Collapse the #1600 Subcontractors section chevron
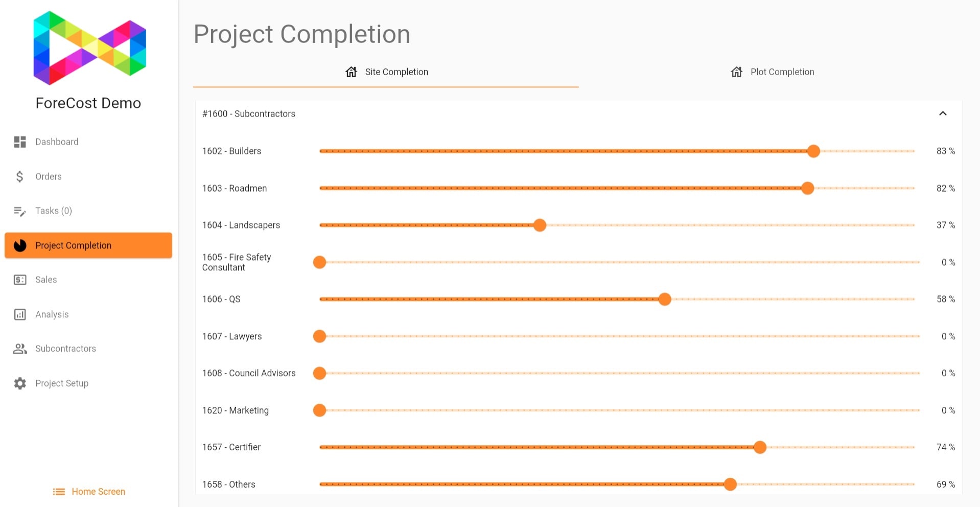 coord(943,113)
